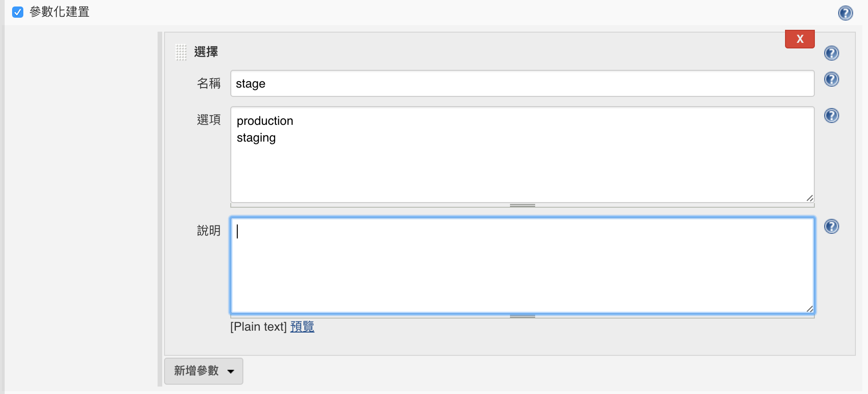Delete the 選擇 parameter with red X
The image size is (868, 394).
[x=800, y=39]
